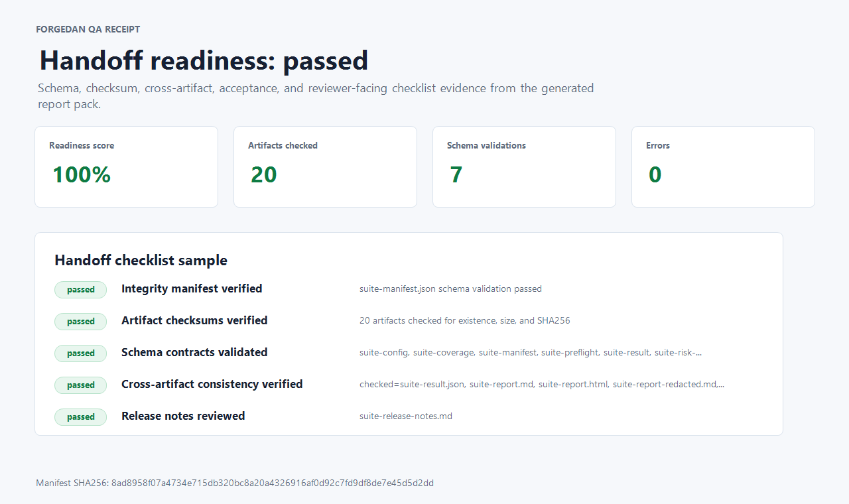Viewport: 849px width, 504px height.
Task: Click the '100%' readiness value
Action: point(82,174)
